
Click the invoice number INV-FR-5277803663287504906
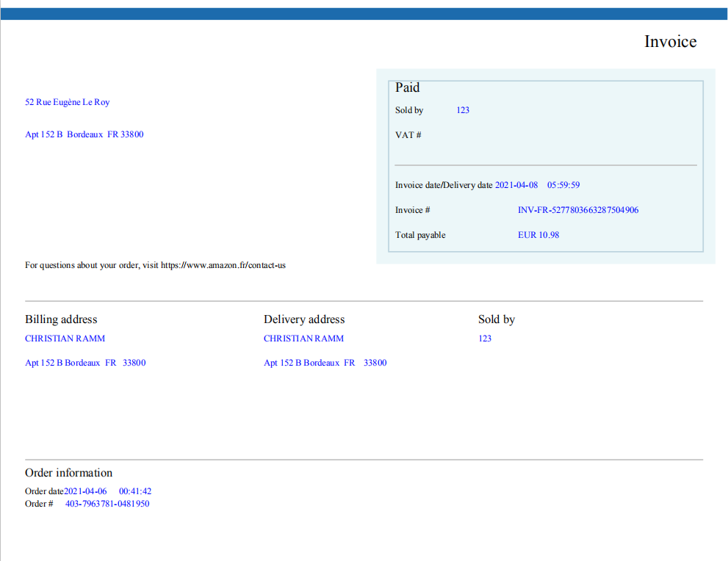click(x=577, y=210)
